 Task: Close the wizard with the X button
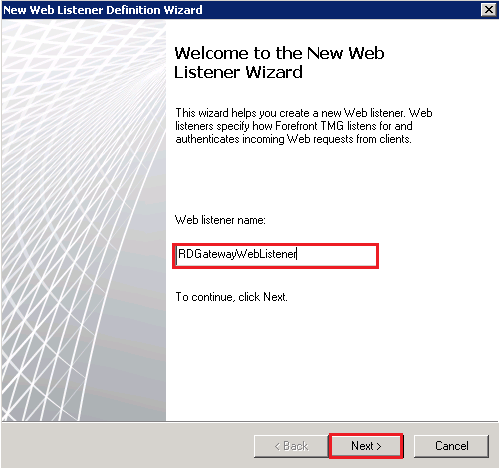coord(489,10)
